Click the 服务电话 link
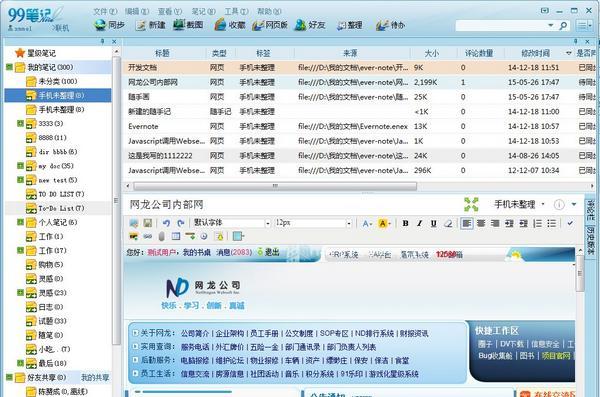The width and height of the screenshot is (600, 397). tap(195, 347)
